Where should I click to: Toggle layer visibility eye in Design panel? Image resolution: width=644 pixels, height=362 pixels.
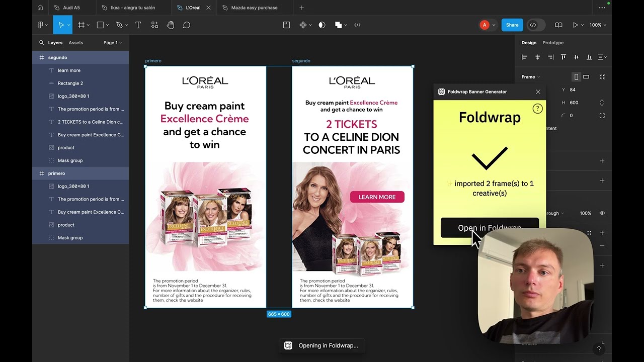pyautogui.click(x=602, y=213)
